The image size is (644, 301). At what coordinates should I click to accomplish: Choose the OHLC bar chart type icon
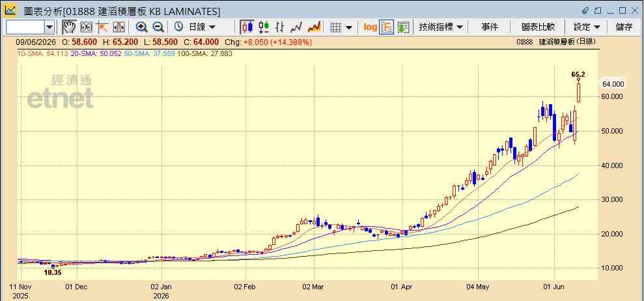click(x=280, y=27)
